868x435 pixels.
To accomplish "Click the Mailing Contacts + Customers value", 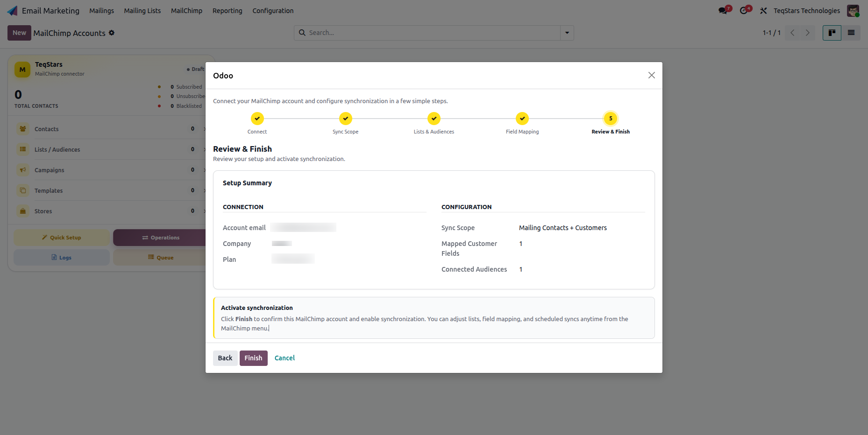I will (x=563, y=228).
